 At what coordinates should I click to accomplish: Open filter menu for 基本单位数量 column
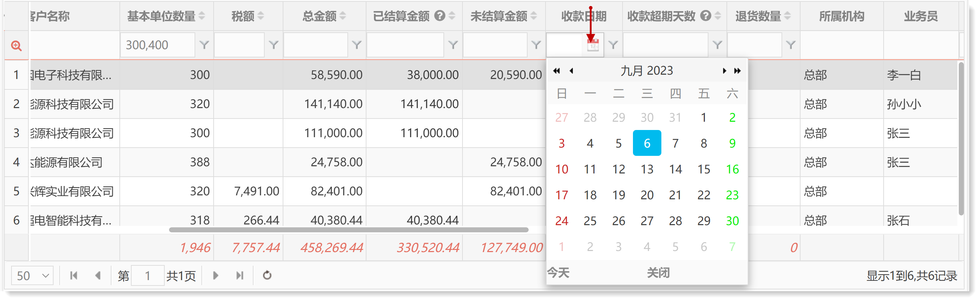click(204, 45)
